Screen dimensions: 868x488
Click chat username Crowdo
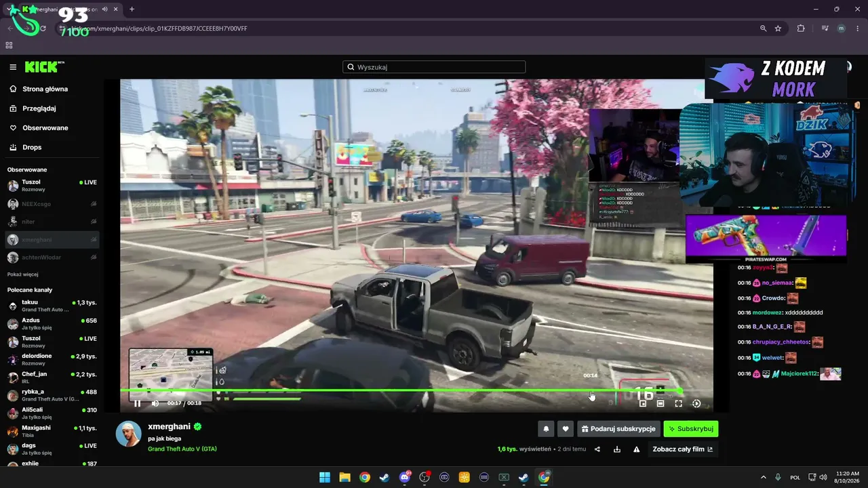774,298
